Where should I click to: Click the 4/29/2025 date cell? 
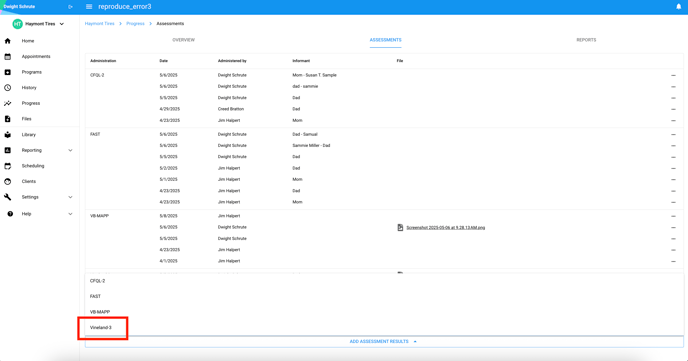(x=169, y=109)
